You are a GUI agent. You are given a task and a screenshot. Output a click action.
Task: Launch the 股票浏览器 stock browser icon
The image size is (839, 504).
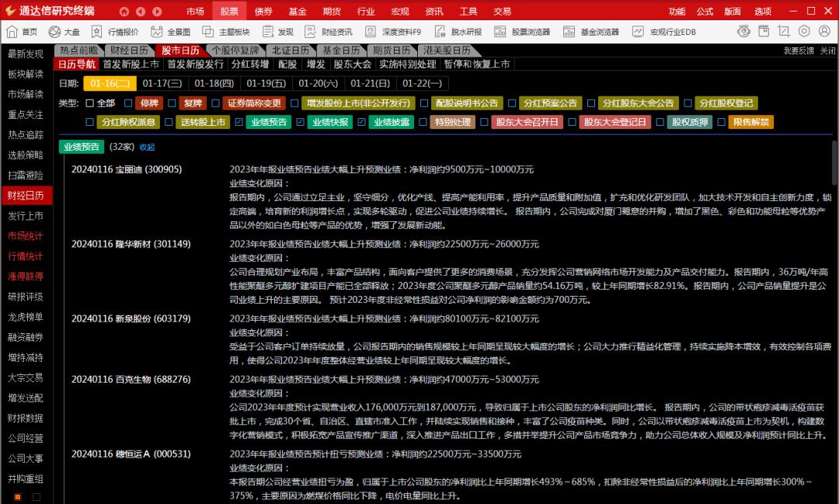500,32
